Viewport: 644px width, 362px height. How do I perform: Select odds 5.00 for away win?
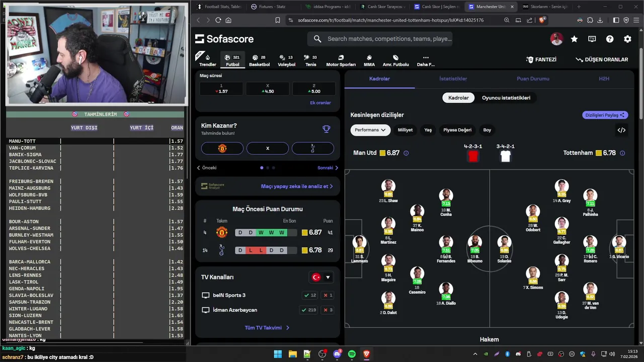(313, 88)
